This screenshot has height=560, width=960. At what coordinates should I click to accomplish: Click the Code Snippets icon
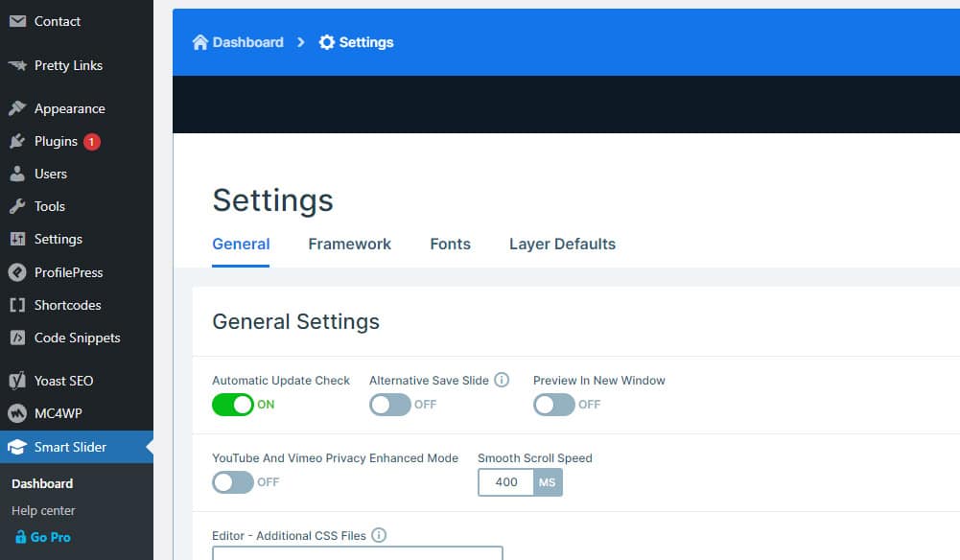[18, 338]
